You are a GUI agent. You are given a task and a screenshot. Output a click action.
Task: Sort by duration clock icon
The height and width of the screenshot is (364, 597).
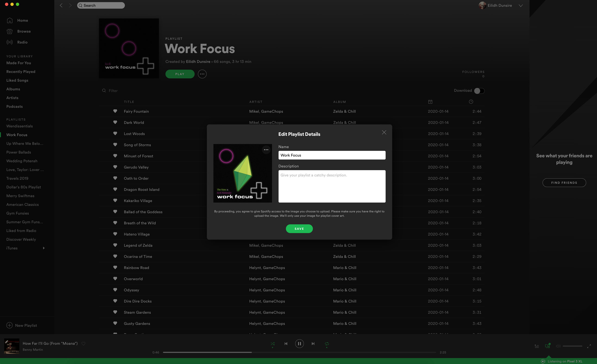coord(471,102)
